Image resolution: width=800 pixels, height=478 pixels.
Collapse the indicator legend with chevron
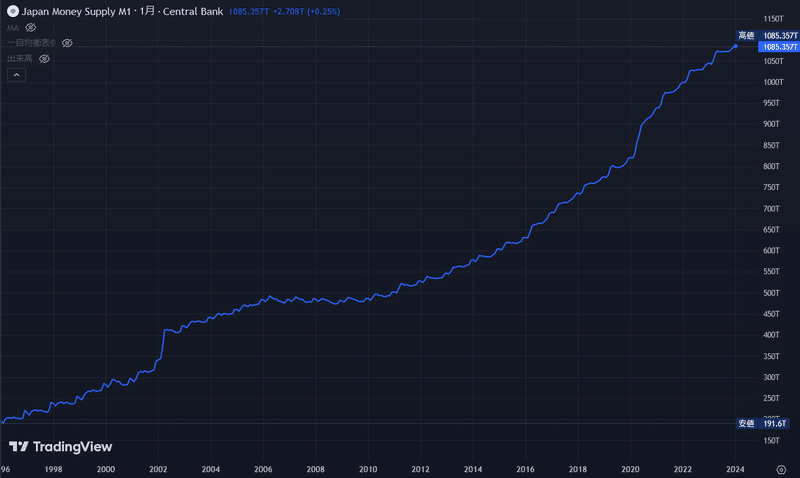click(x=16, y=75)
